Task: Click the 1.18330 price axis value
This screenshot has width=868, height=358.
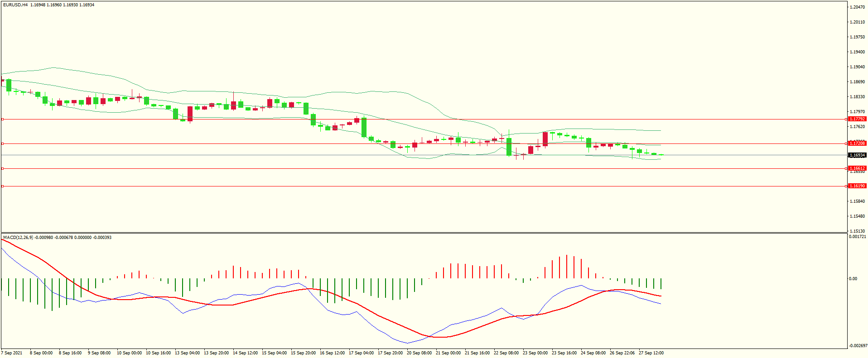Action: [x=857, y=97]
